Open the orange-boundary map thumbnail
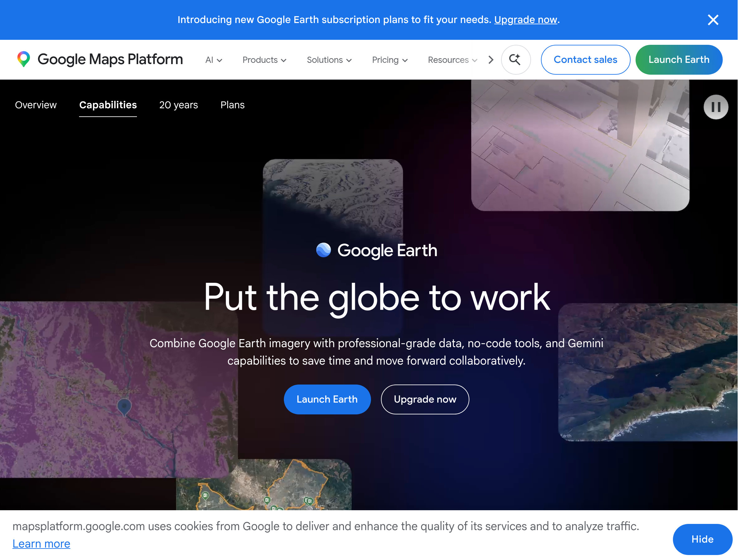The width and height of the screenshot is (747, 560). 263,485
